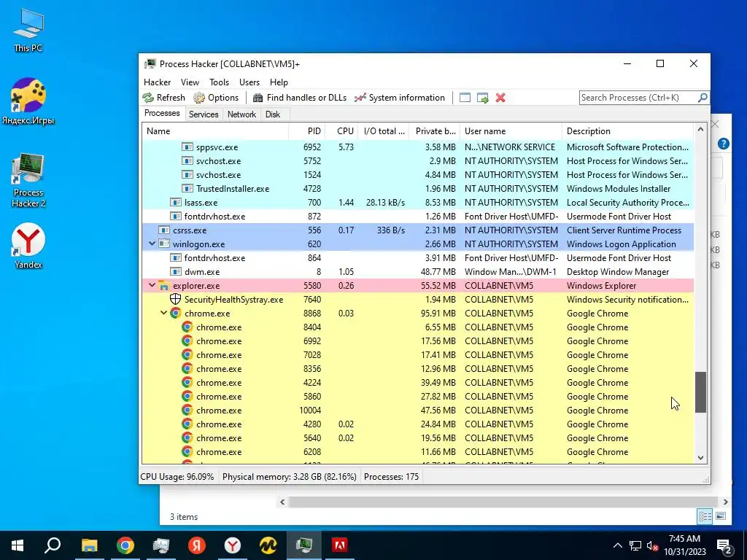This screenshot has width=747, height=560.
Task: Switch Explorer window to details view icon
Action: 705,516
